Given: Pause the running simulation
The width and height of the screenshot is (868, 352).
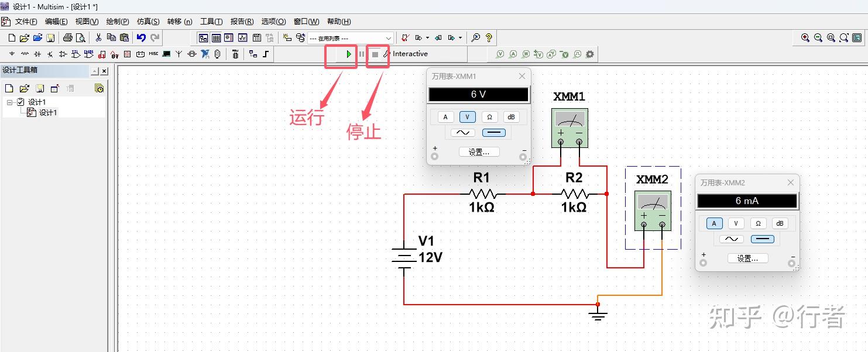Looking at the screenshot, I should pyautogui.click(x=362, y=54).
